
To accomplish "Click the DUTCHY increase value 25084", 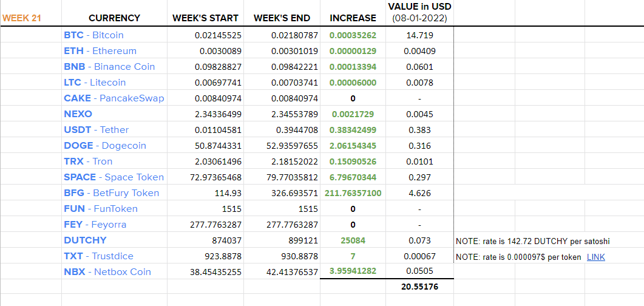I will (353, 240).
